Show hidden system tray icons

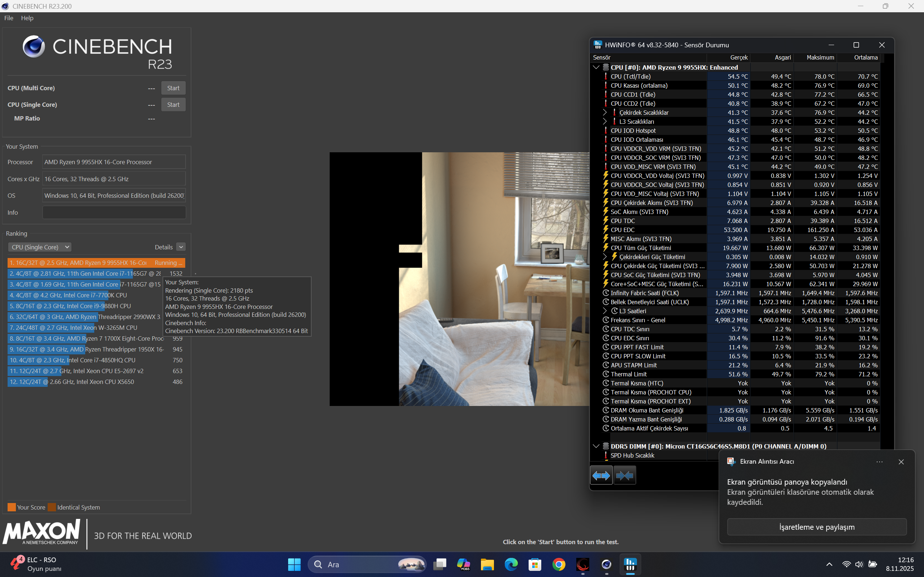click(x=829, y=564)
